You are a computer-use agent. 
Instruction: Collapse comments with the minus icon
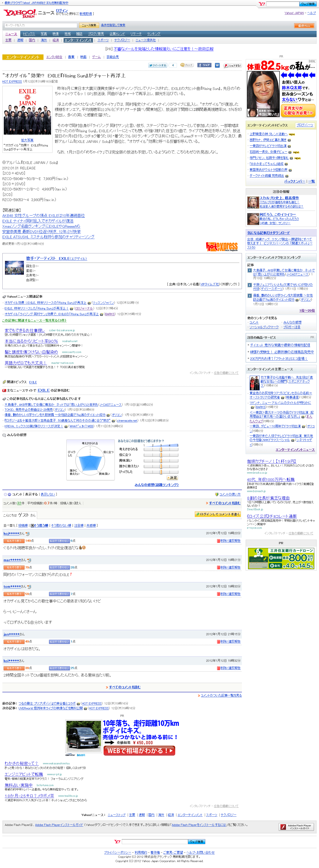(x=9, y=494)
